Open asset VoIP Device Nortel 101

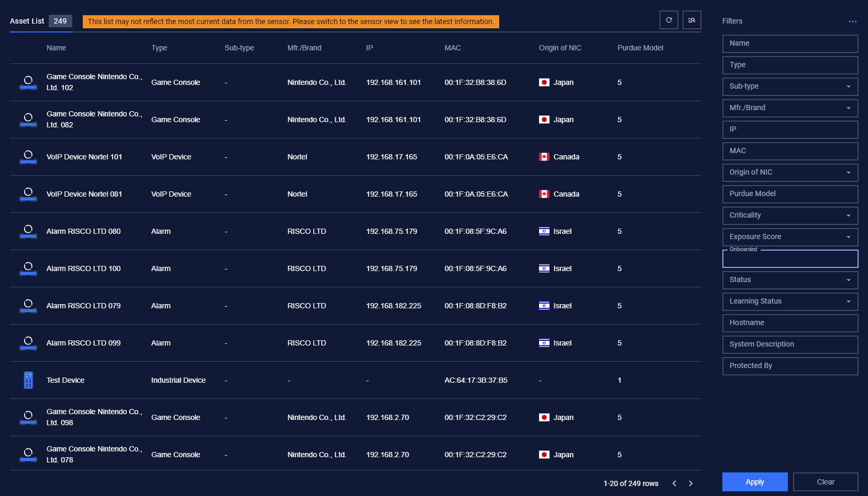[x=84, y=157]
